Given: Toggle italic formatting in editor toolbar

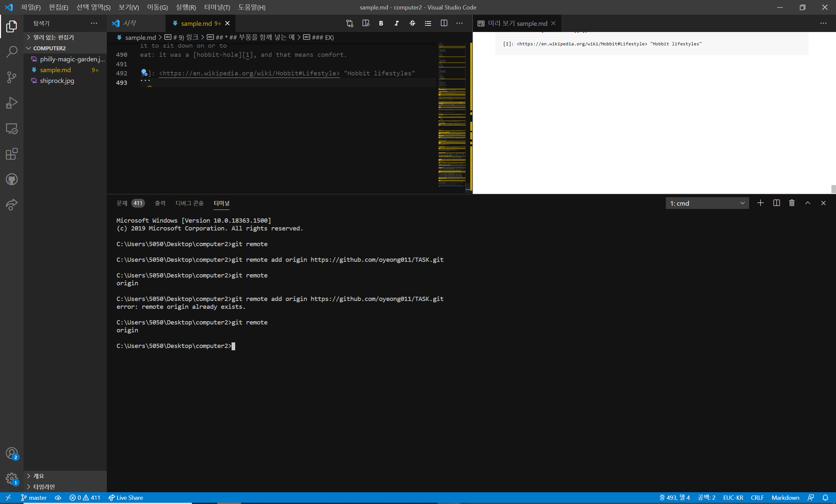Looking at the screenshot, I should point(397,24).
